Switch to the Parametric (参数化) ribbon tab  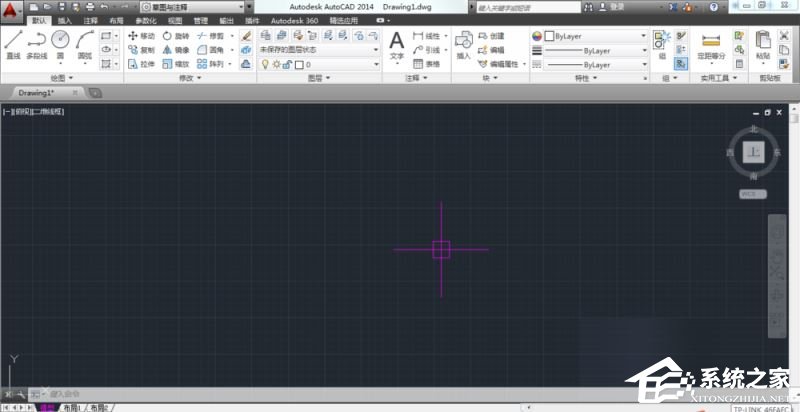(145, 21)
